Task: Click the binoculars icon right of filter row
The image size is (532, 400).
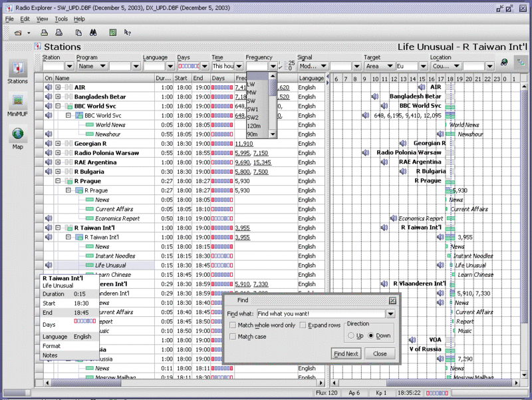Action: (x=504, y=63)
